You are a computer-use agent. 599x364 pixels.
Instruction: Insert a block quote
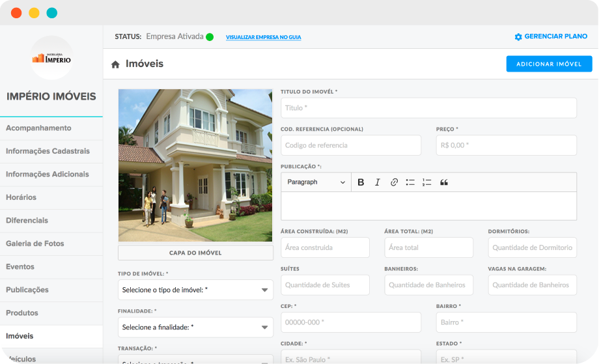(444, 182)
